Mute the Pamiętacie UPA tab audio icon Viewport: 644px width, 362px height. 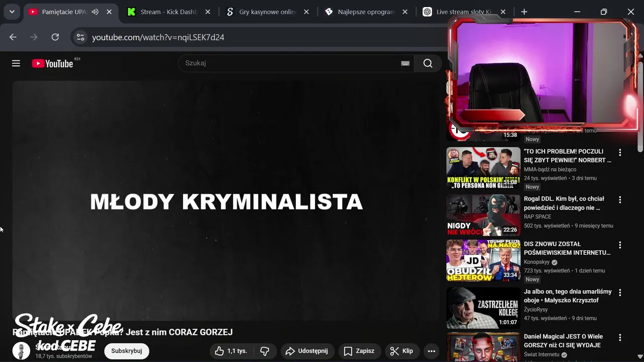pos(95,12)
